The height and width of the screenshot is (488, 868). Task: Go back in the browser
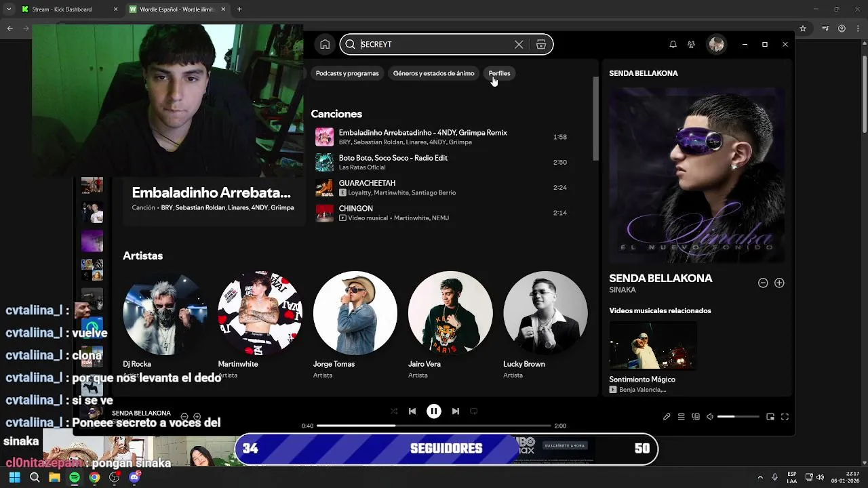click(9, 28)
